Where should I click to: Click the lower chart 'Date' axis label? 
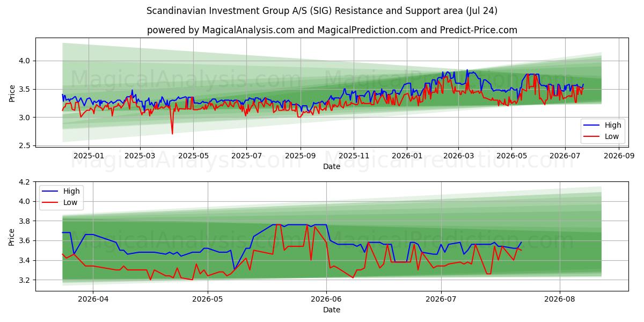pos(332,310)
